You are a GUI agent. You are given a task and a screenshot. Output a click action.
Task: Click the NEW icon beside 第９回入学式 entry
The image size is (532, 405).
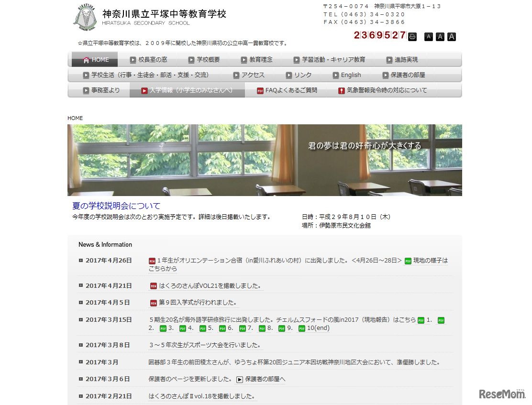pos(153,303)
